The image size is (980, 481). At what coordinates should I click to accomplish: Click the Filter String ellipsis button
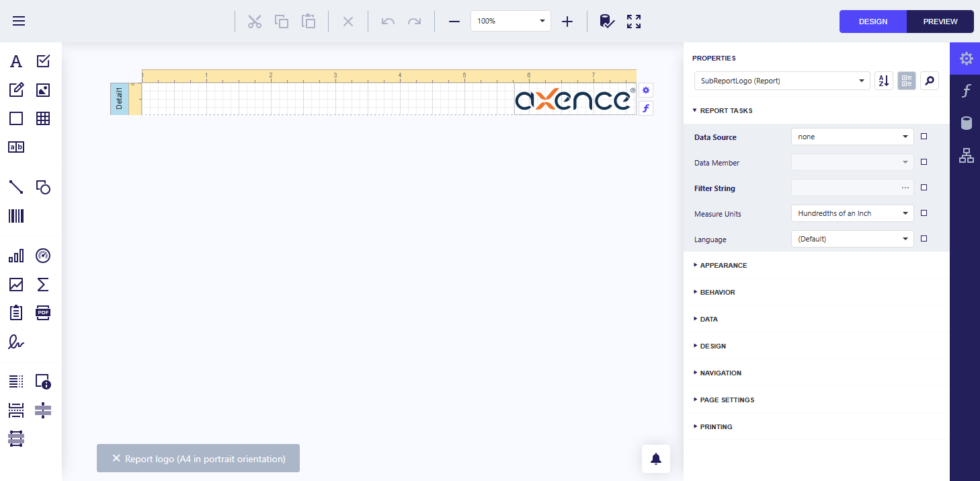click(x=905, y=188)
